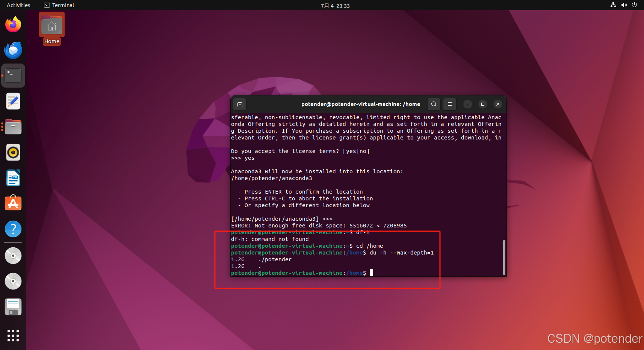The height and width of the screenshot is (350, 644).
Task: Click 'df-h: command not found' line
Action: click(x=270, y=239)
